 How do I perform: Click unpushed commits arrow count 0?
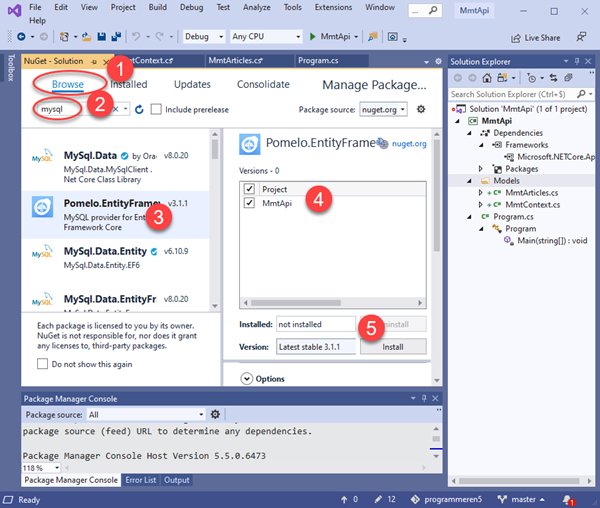click(x=349, y=500)
